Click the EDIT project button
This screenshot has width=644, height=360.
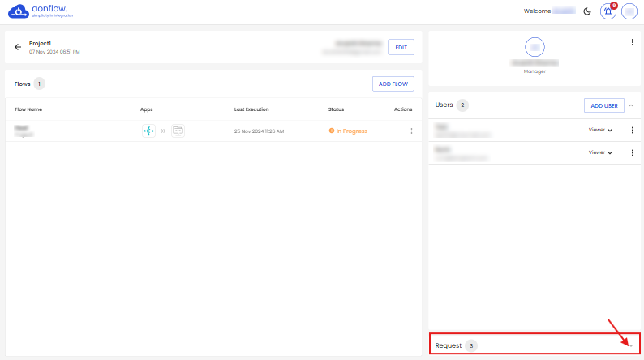coord(401,47)
